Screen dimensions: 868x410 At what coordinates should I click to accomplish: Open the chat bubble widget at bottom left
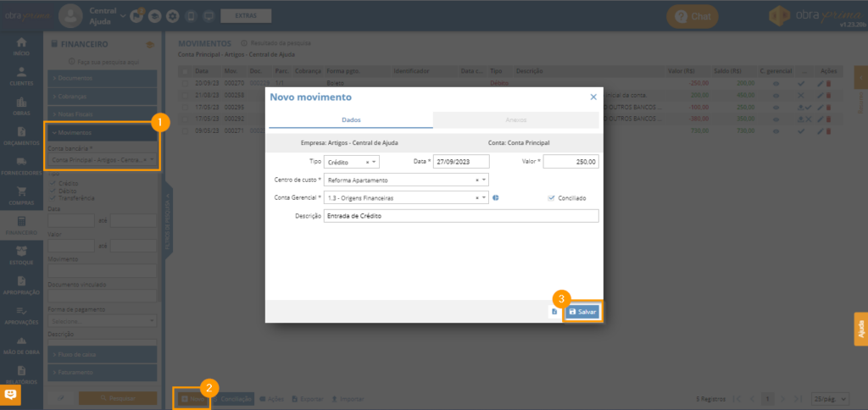pos(10,395)
